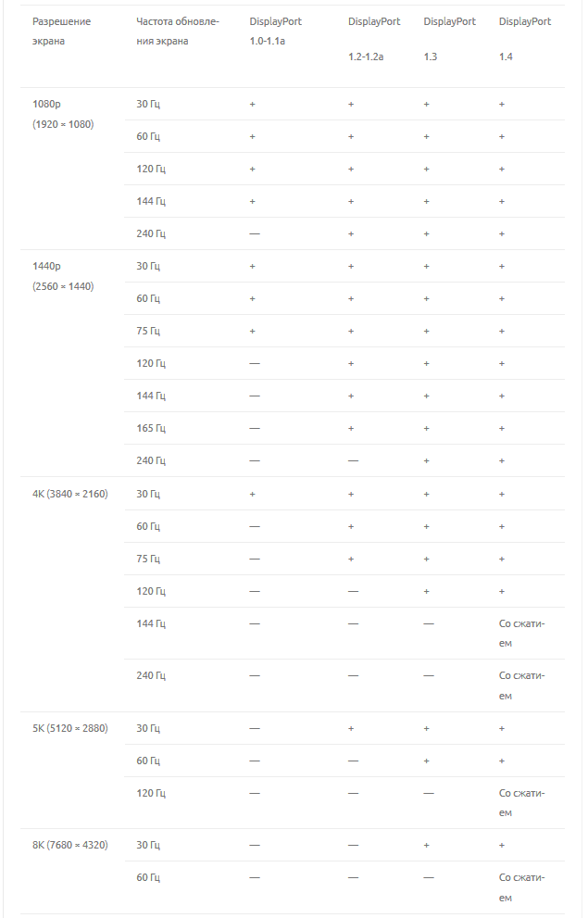Screen dimensions: 588x918
Task: Select the 4K (3840 × 2160) resolution cell
Action: (70, 494)
